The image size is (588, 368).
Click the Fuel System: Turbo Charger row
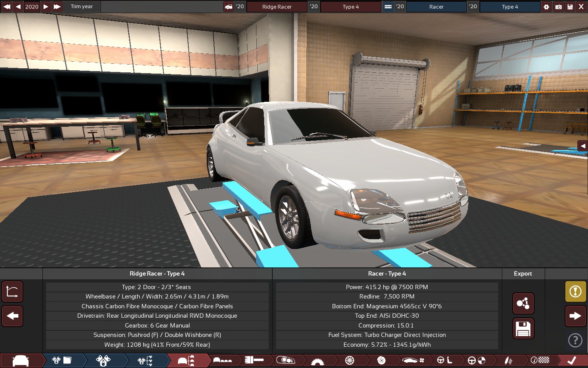click(x=387, y=335)
